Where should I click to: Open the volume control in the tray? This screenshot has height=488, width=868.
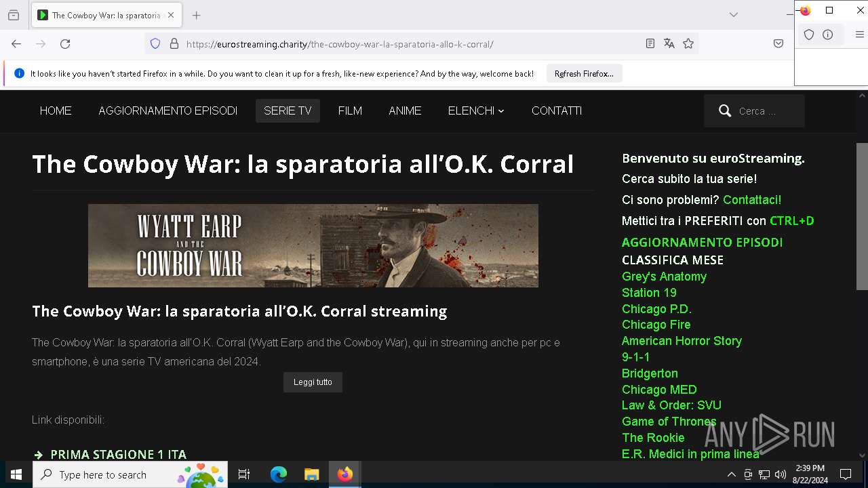click(x=781, y=474)
